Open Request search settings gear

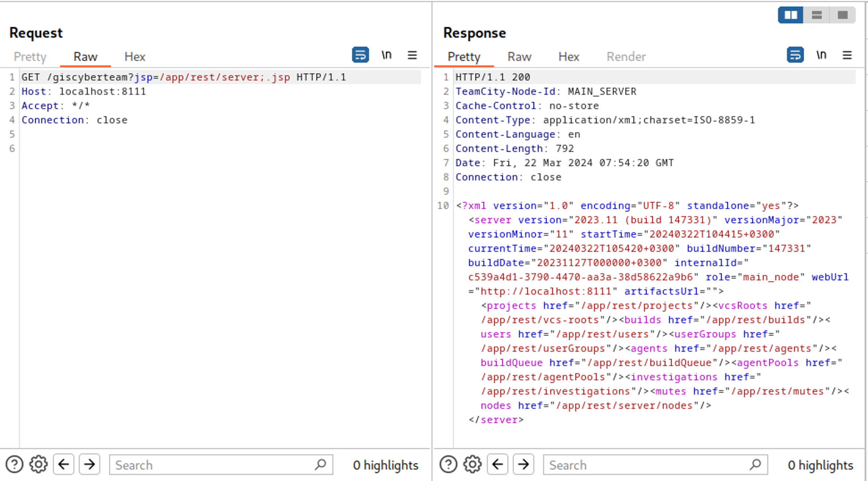click(x=38, y=464)
